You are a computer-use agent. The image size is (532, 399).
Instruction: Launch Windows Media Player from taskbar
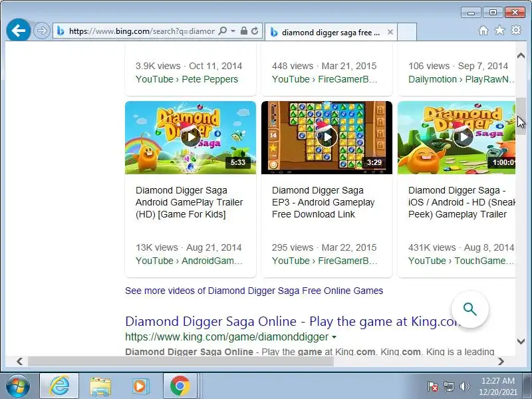click(x=140, y=386)
